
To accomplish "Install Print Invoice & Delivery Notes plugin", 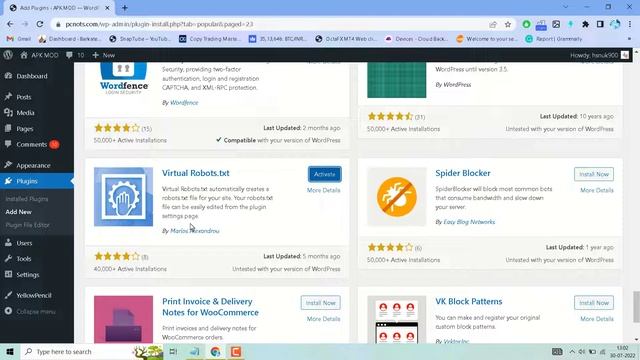I will [320, 303].
